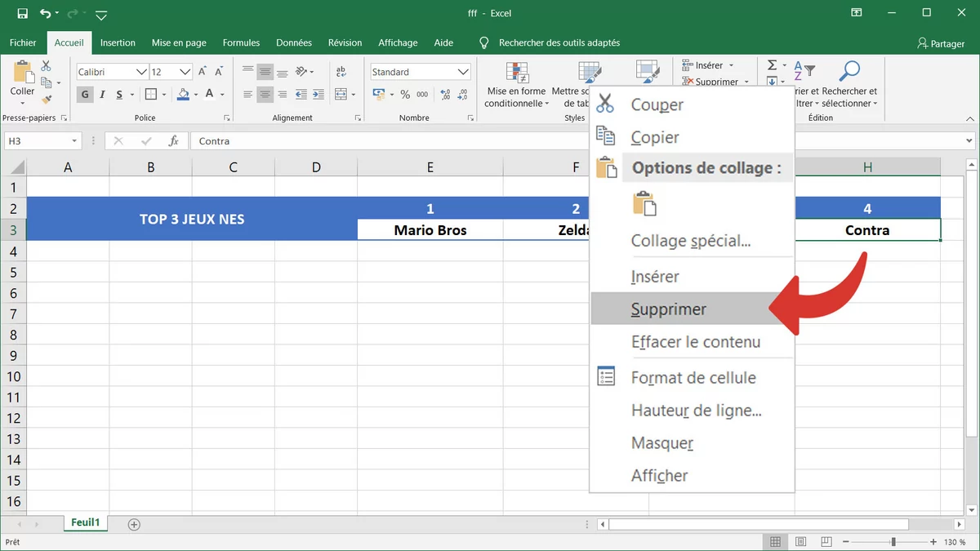The image size is (980, 551).
Task: Select the Feuil1 sheet tab
Action: pos(85,522)
